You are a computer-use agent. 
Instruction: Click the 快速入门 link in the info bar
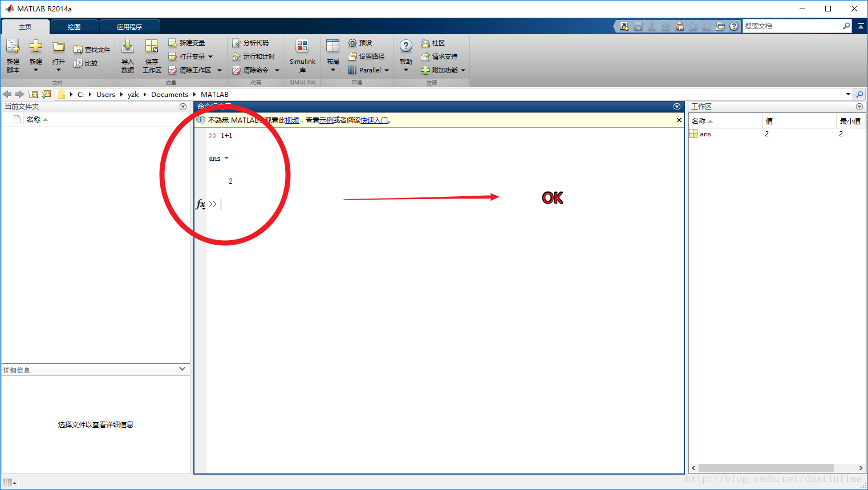[x=374, y=120]
